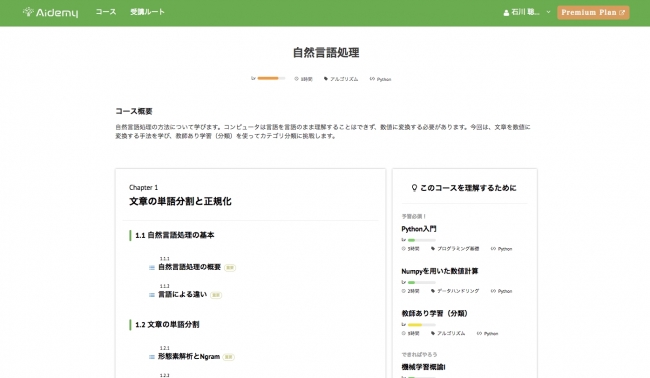
Task: Click the badge next to 形態素解析とNgram
Action: tap(228, 357)
